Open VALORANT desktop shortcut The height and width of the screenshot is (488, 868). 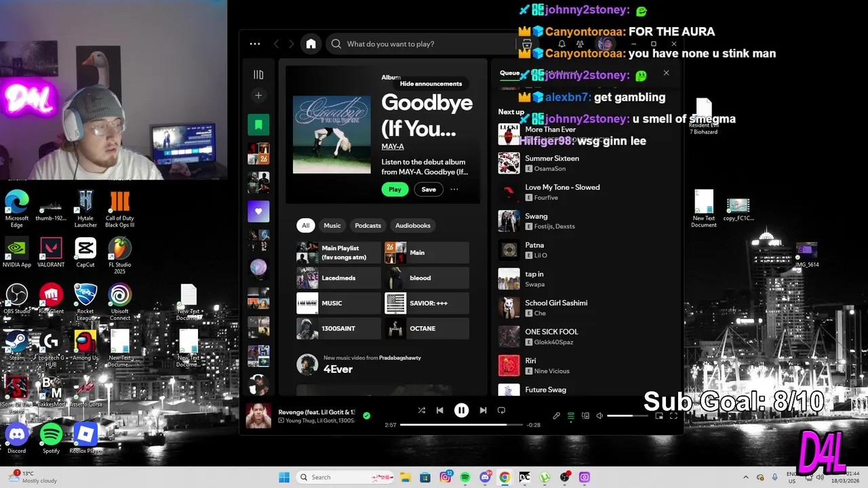pos(51,253)
